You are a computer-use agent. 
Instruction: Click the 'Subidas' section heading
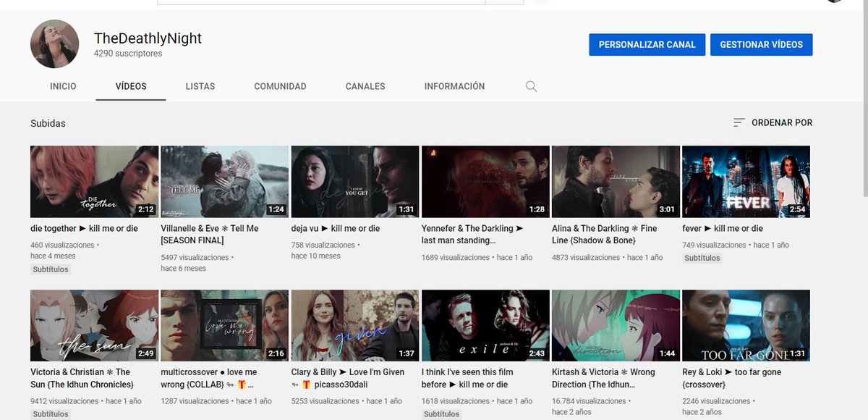(48, 123)
